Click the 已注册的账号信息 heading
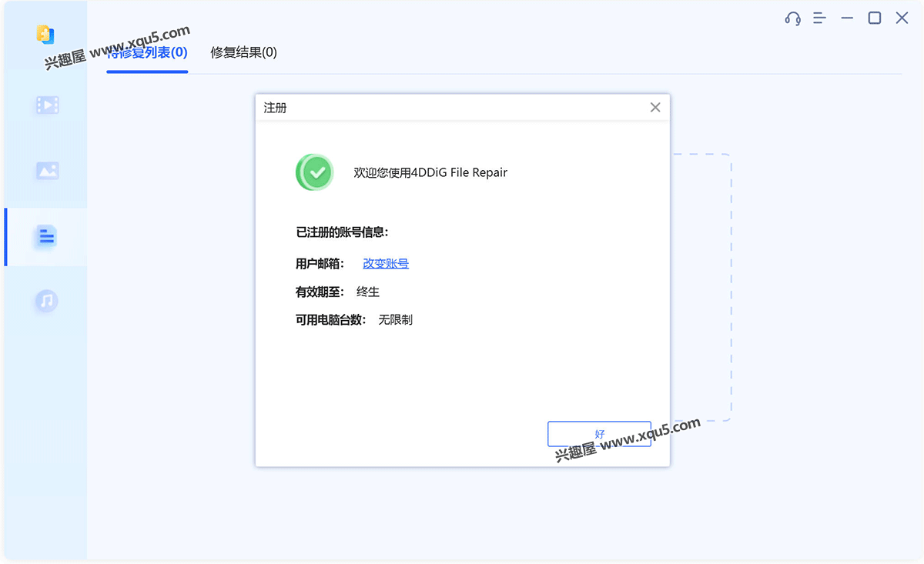The width and height of the screenshot is (924, 564). click(343, 232)
